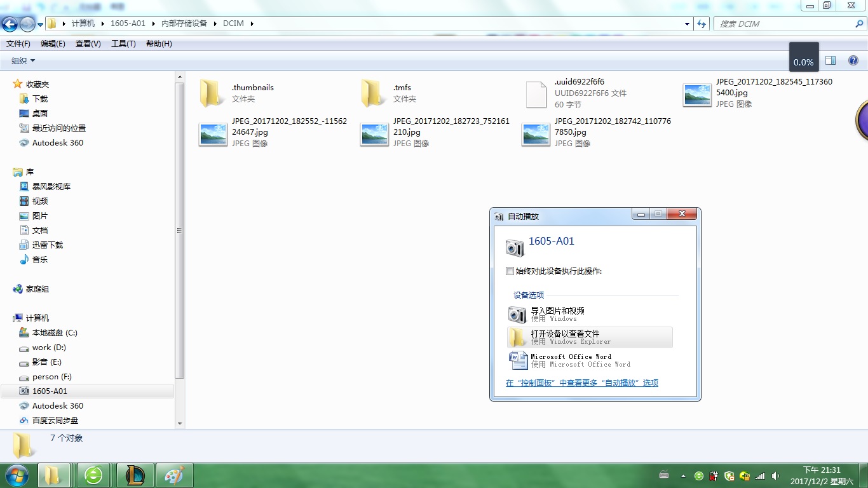Click the refresh button beside address bar
This screenshot has height=488, width=868.
(702, 24)
